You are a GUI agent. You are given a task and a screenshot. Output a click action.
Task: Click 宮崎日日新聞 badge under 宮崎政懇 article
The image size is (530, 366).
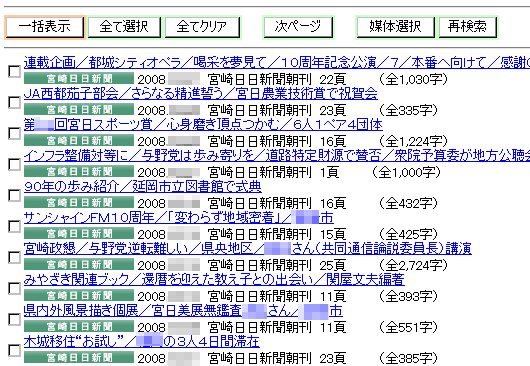[x=79, y=265]
